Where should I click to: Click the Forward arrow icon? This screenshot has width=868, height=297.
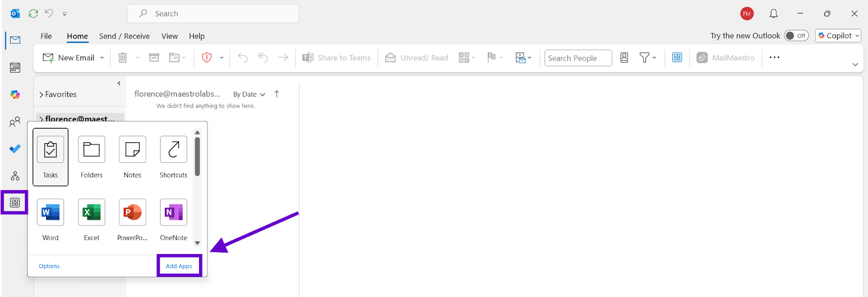[x=283, y=58]
